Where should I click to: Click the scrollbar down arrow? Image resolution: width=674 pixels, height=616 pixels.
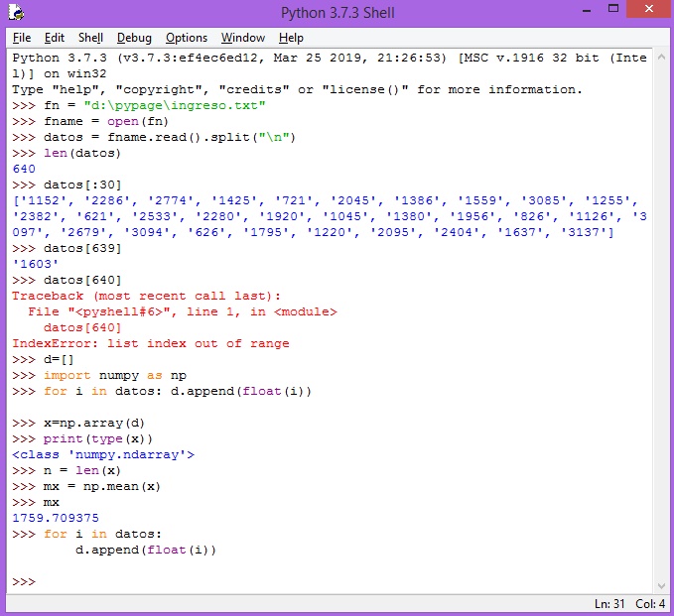(x=661, y=586)
